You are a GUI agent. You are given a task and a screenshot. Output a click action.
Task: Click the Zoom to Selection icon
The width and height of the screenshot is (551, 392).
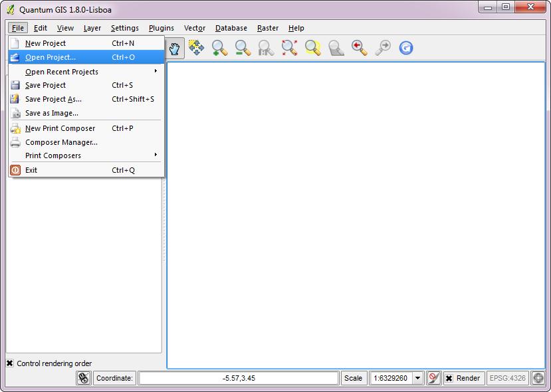pyautogui.click(x=313, y=48)
